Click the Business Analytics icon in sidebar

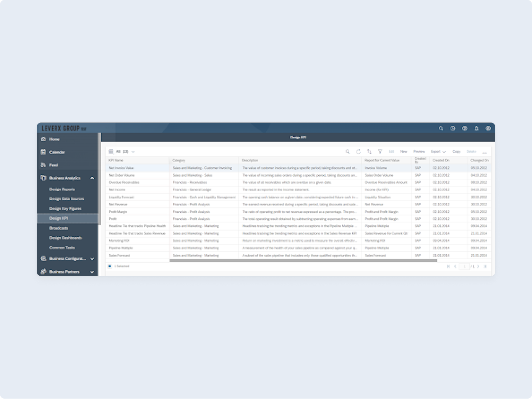click(x=43, y=178)
